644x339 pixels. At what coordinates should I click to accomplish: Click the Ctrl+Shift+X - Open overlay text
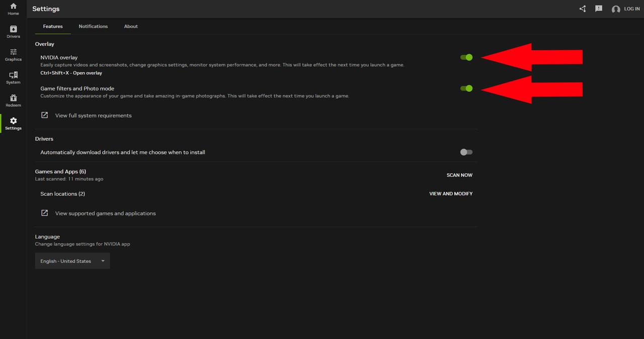click(x=71, y=73)
